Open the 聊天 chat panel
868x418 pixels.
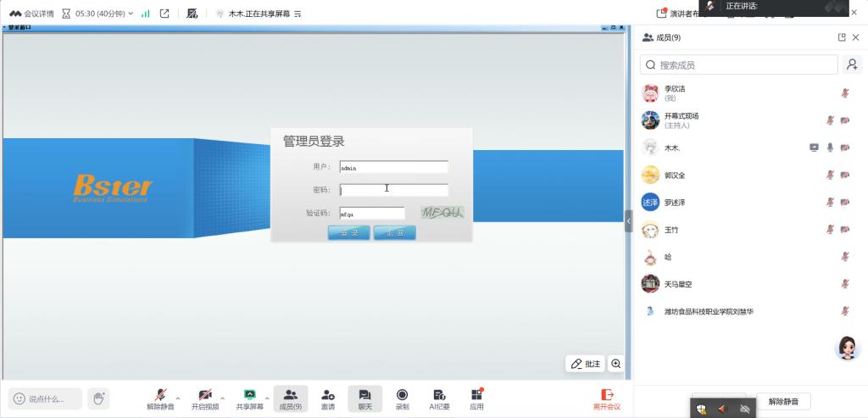[x=364, y=398]
